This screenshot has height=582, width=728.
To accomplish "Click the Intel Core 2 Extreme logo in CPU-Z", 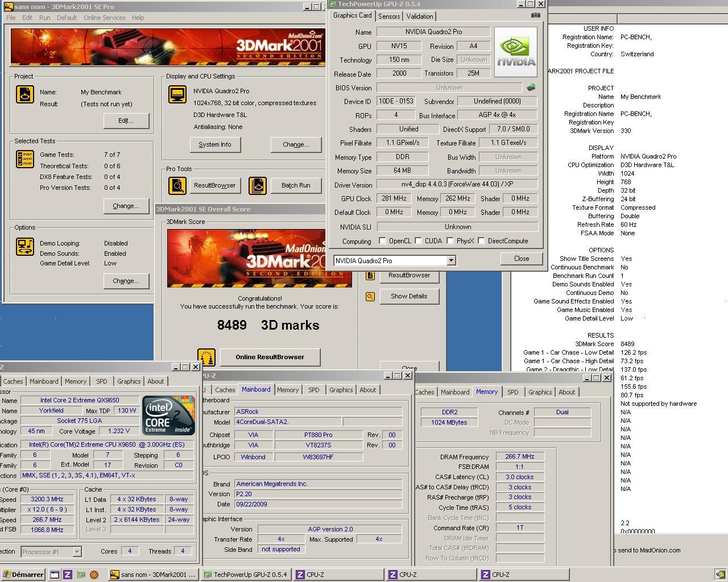I will [168, 415].
